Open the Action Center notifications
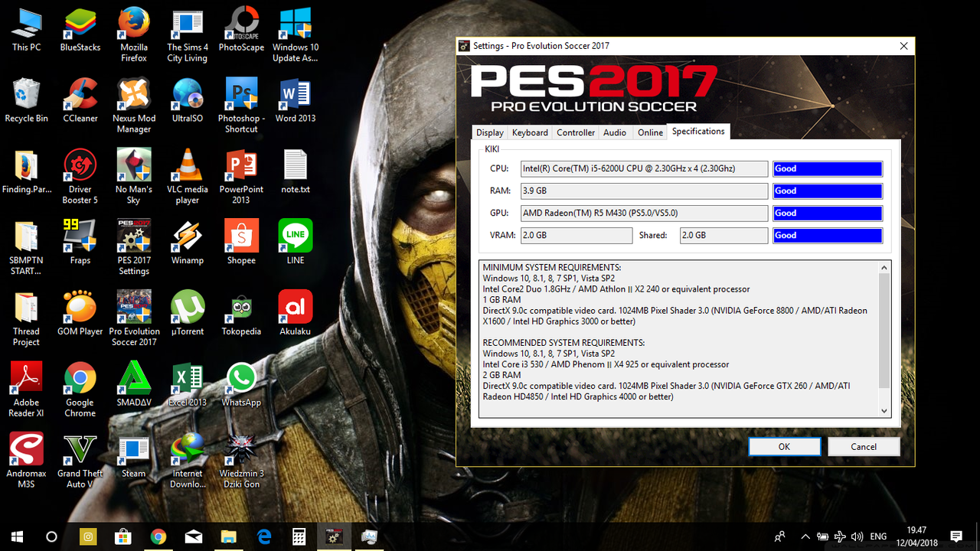 (956, 536)
